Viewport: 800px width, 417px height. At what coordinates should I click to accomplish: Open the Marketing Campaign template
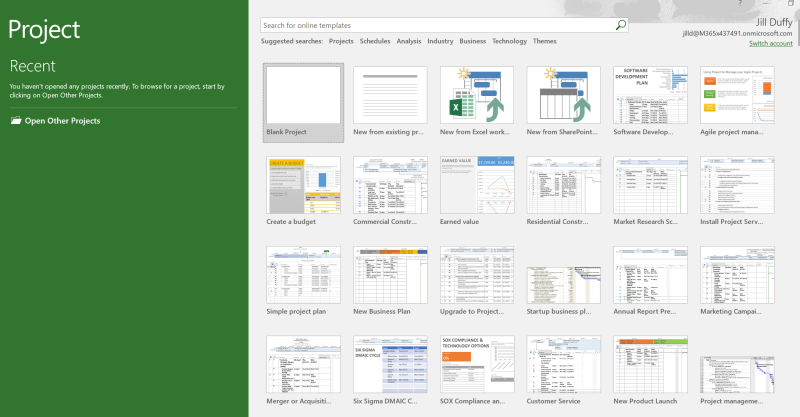tap(737, 275)
